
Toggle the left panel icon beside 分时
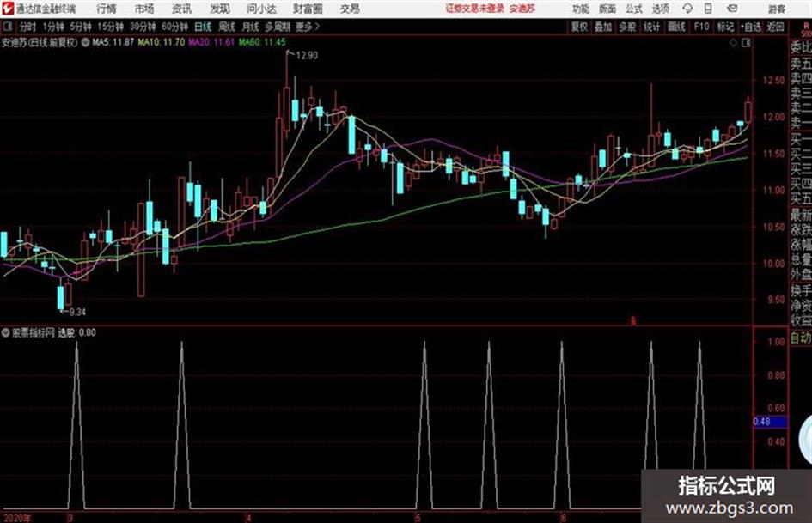point(7,26)
